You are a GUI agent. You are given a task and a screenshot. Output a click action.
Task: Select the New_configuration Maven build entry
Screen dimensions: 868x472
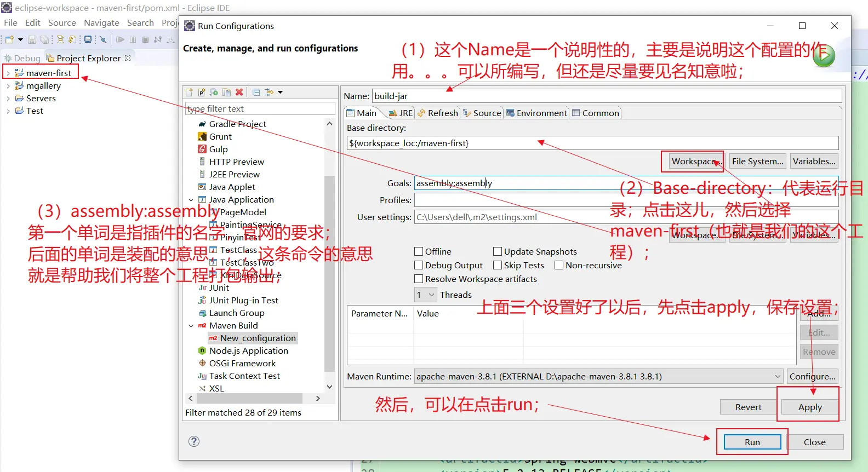click(253, 338)
